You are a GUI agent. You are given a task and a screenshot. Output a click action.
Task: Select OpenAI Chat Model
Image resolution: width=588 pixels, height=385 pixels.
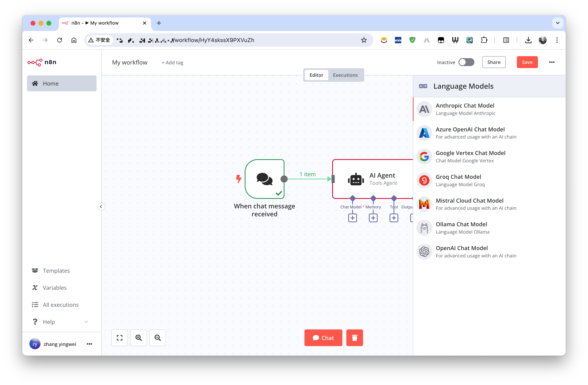[x=489, y=252]
